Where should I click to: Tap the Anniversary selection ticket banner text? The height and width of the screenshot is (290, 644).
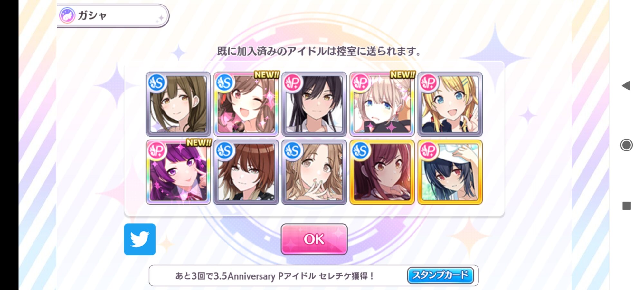[x=275, y=276]
